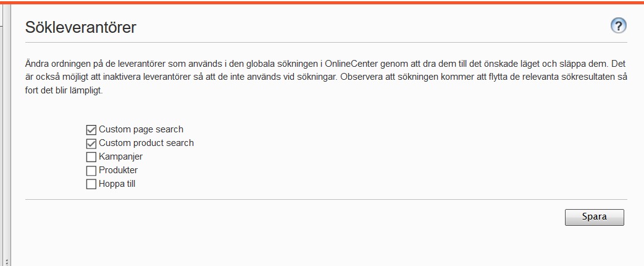Click the 'Kampanjer' provider label

pyautogui.click(x=120, y=157)
